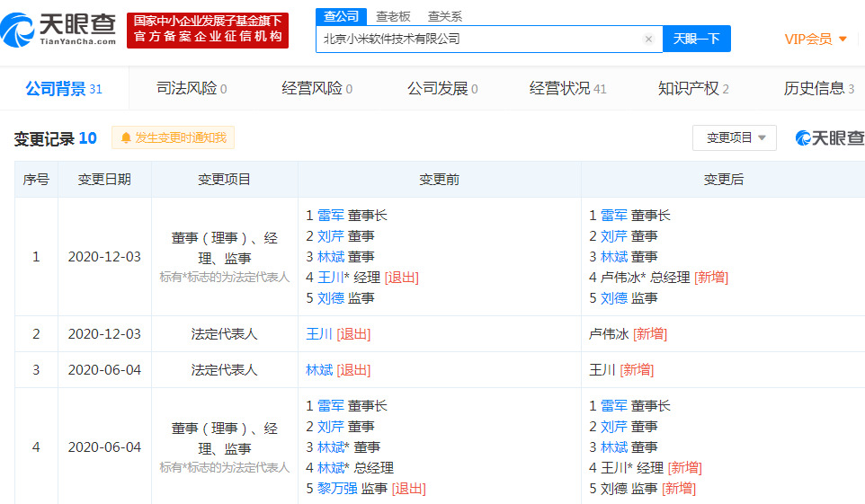Select 卢伟冰* 总经理 text in row 1
Screen dimensions: 865x504
(x=645, y=278)
